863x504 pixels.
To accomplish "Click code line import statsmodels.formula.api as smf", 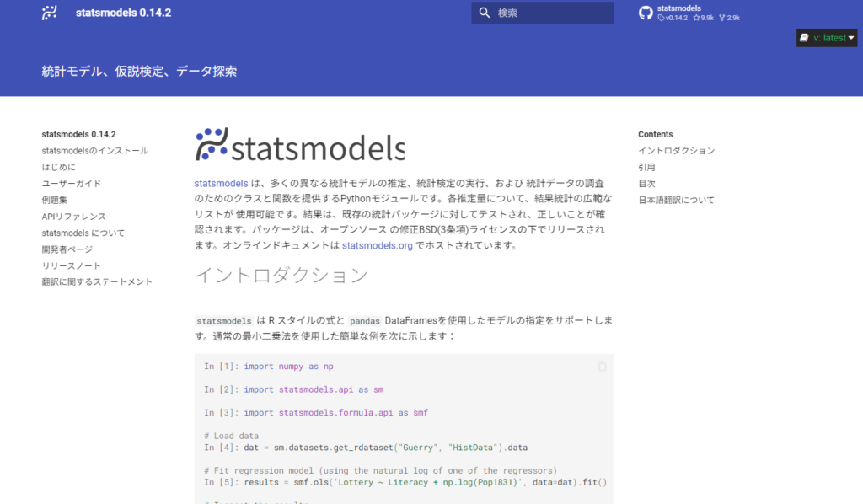I will tap(316, 413).
